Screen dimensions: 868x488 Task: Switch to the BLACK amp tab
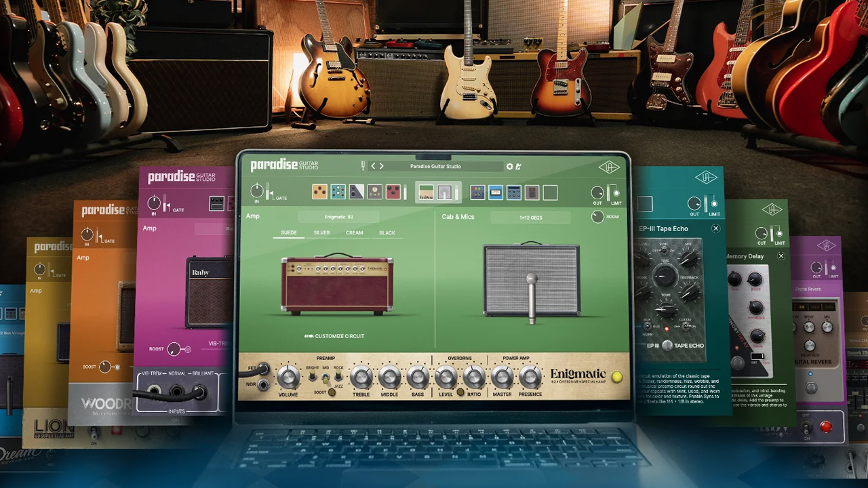point(387,232)
